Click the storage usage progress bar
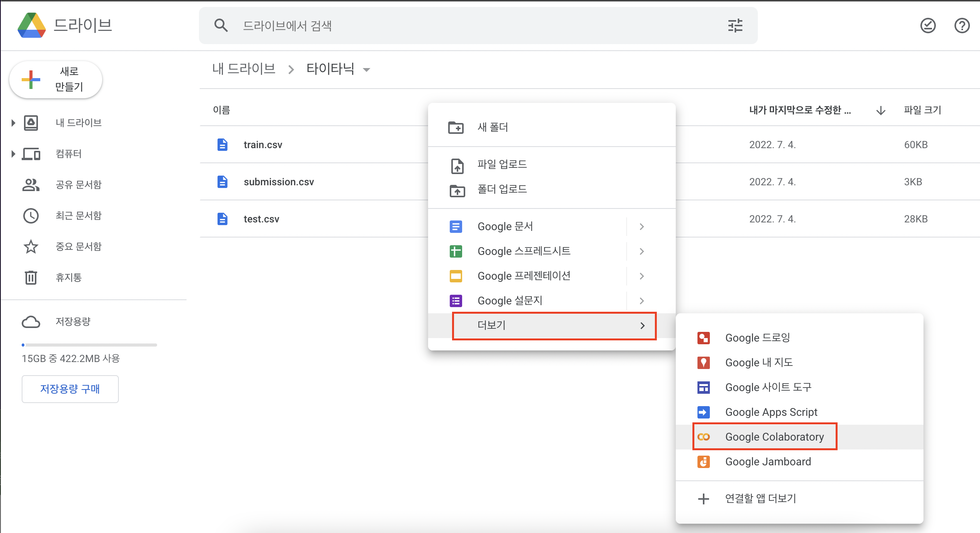 pos(89,345)
